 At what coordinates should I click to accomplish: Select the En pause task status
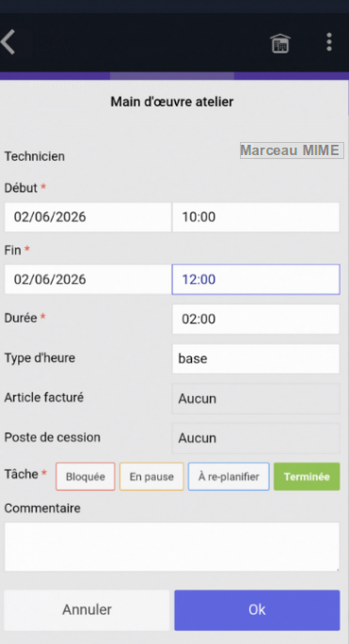(x=151, y=477)
